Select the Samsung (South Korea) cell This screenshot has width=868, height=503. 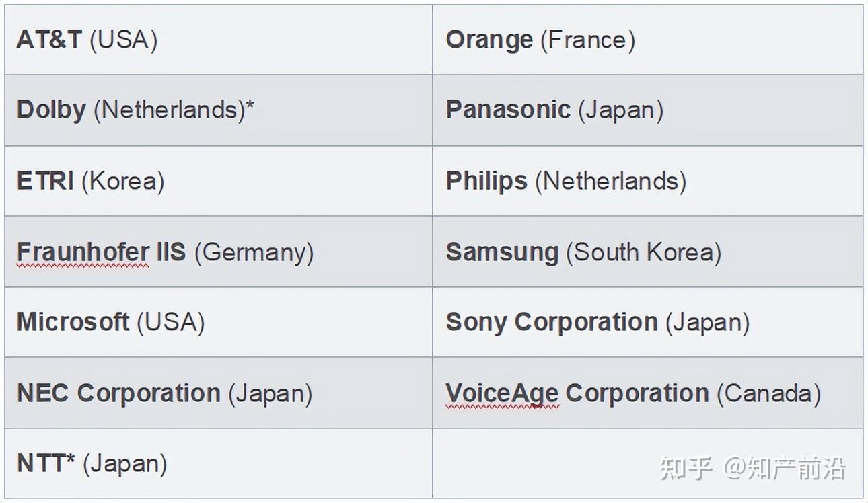coord(647,251)
